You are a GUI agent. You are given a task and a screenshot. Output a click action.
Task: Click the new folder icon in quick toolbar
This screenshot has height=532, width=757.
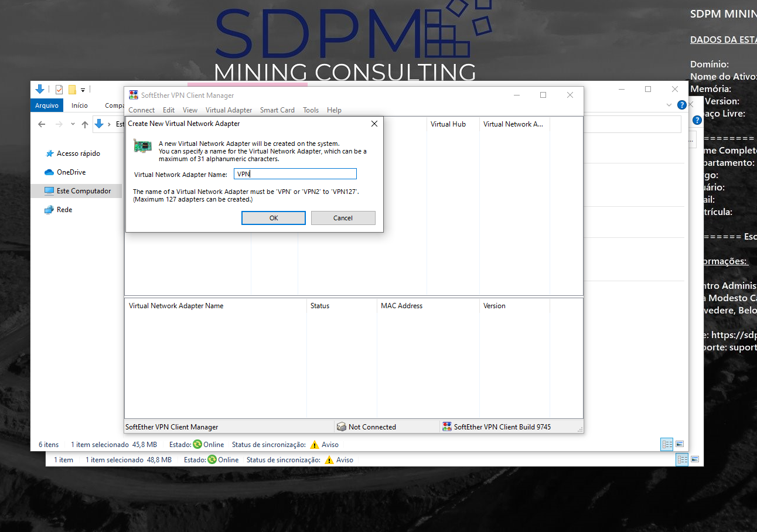[x=73, y=90]
